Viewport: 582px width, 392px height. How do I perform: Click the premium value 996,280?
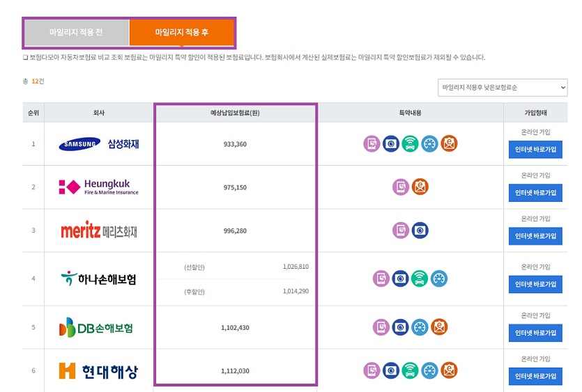point(235,231)
